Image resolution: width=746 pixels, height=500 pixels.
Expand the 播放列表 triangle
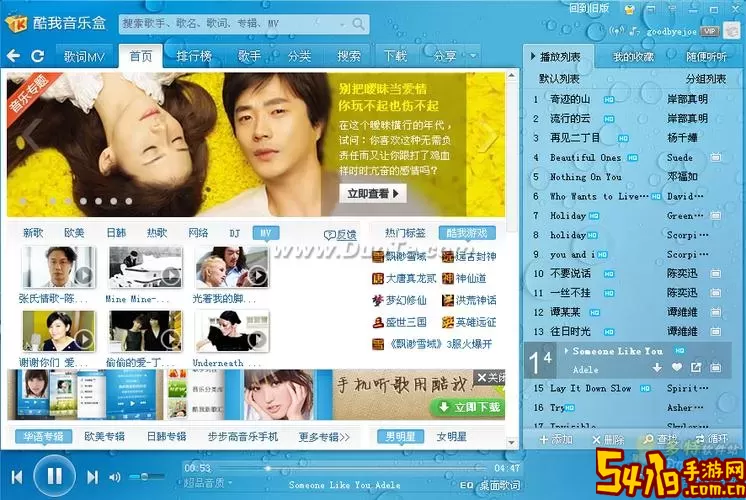click(533, 57)
